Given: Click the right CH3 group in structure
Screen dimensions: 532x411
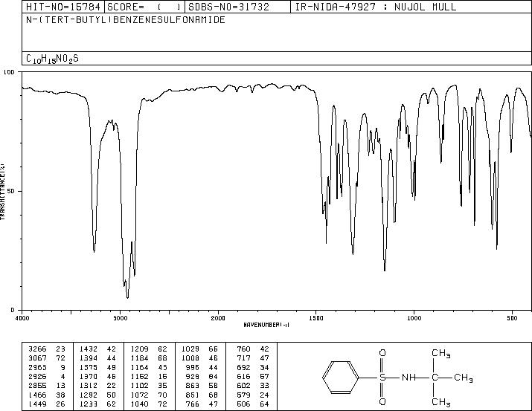Looking at the screenshot, I should (x=464, y=378).
